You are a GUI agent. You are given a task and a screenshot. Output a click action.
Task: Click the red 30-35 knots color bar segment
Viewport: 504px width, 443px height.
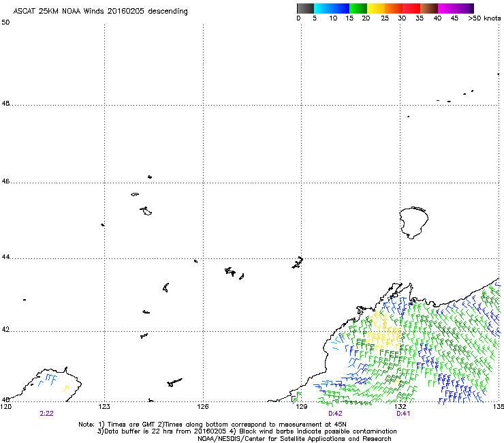[411, 8]
